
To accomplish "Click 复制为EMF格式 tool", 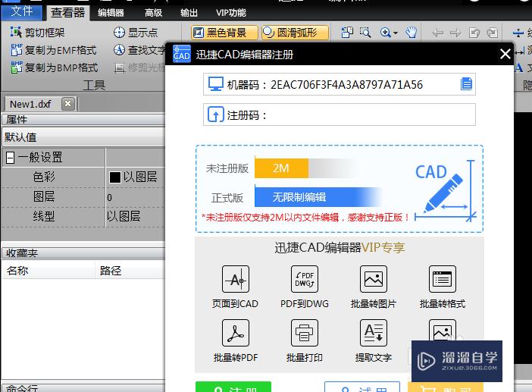I will 54,50.
